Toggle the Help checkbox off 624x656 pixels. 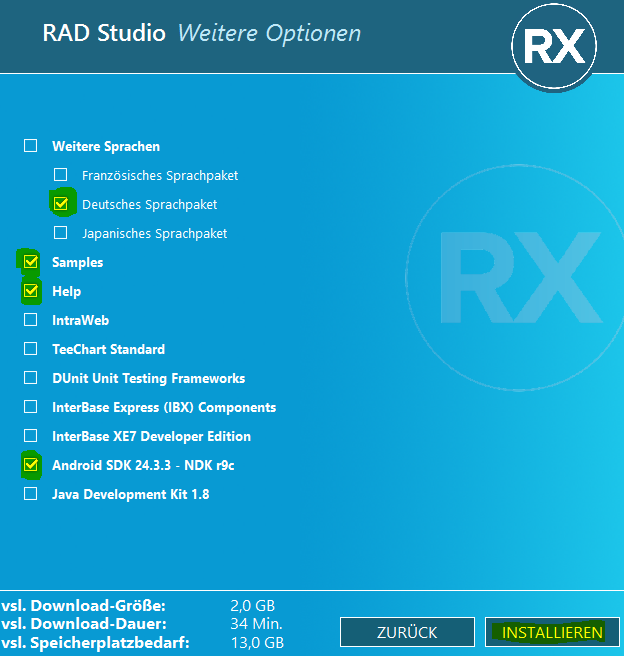pyautogui.click(x=31, y=291)
